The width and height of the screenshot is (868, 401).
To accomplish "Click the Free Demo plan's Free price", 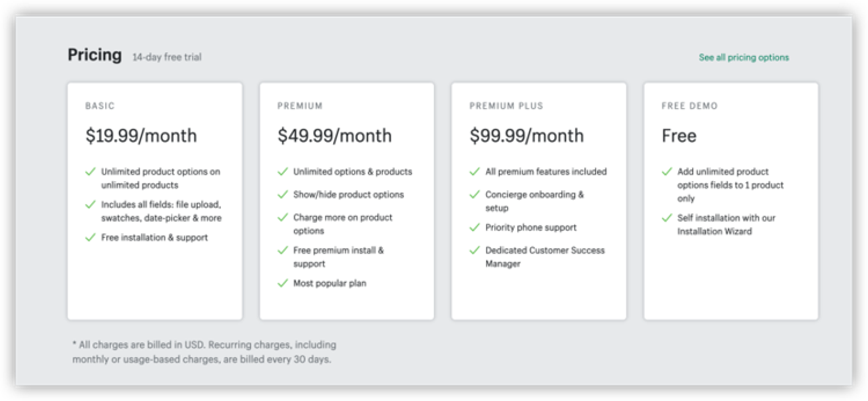I will [679, 136].
